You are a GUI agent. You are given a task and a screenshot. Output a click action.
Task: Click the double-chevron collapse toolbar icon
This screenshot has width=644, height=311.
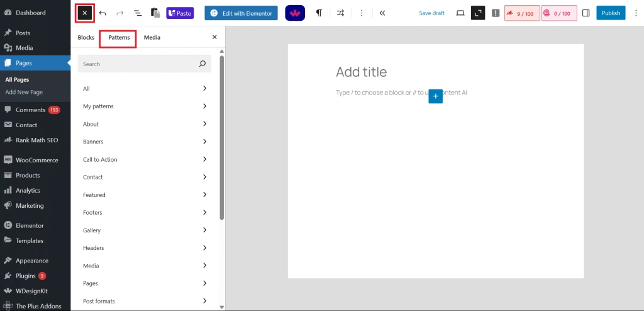click(382, 13)
